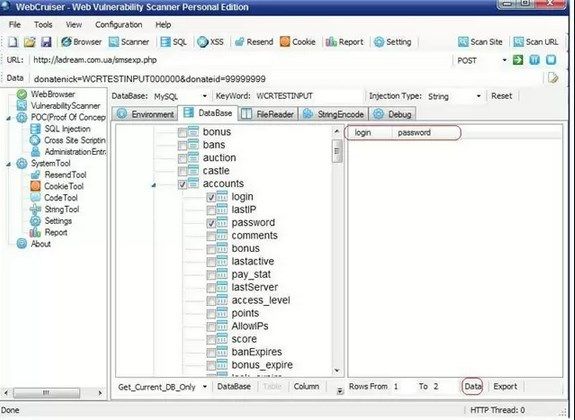
Task: Click the Export button
Action: click(x=505, y=386)
